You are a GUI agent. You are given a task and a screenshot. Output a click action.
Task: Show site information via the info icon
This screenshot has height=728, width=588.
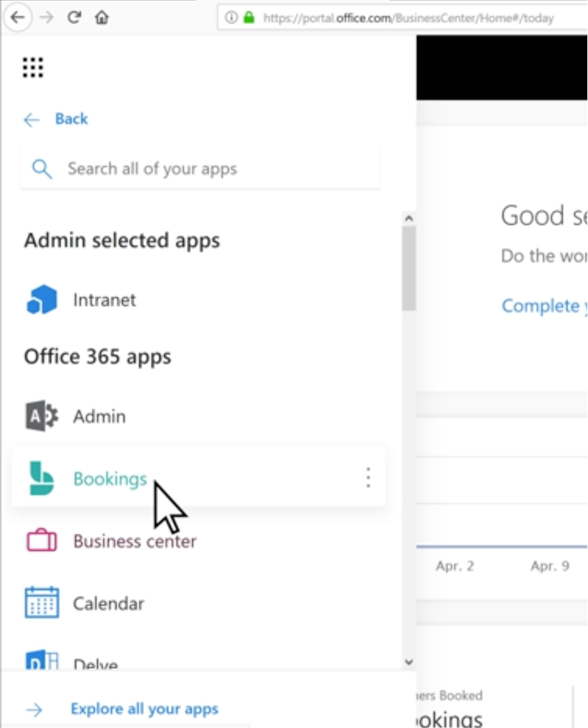point(231,18)
